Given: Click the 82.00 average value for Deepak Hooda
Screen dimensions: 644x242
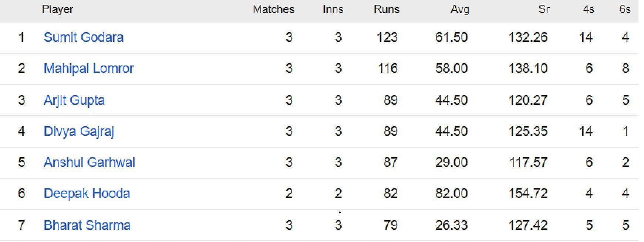Looking at the screenshot, I should coord(452,194).
